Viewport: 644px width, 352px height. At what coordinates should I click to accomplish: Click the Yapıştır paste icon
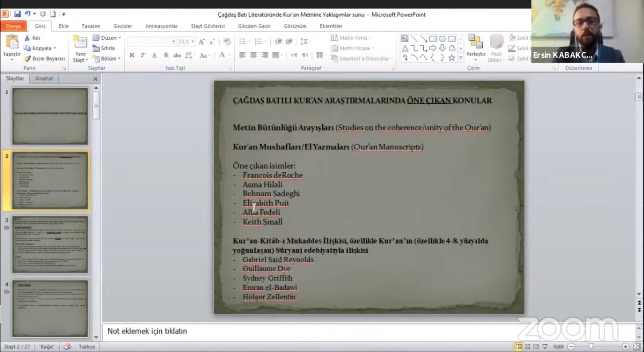click(12, 43)
